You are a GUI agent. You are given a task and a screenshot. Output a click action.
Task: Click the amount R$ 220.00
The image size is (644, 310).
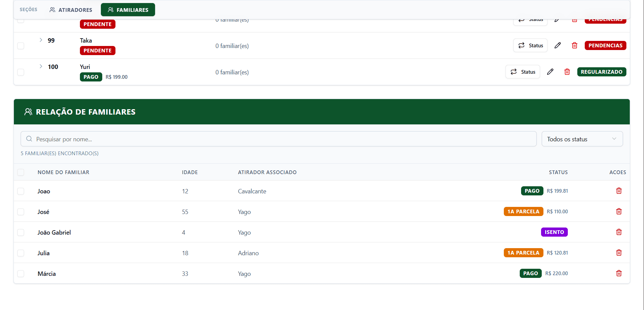click(x=557, y=273)
